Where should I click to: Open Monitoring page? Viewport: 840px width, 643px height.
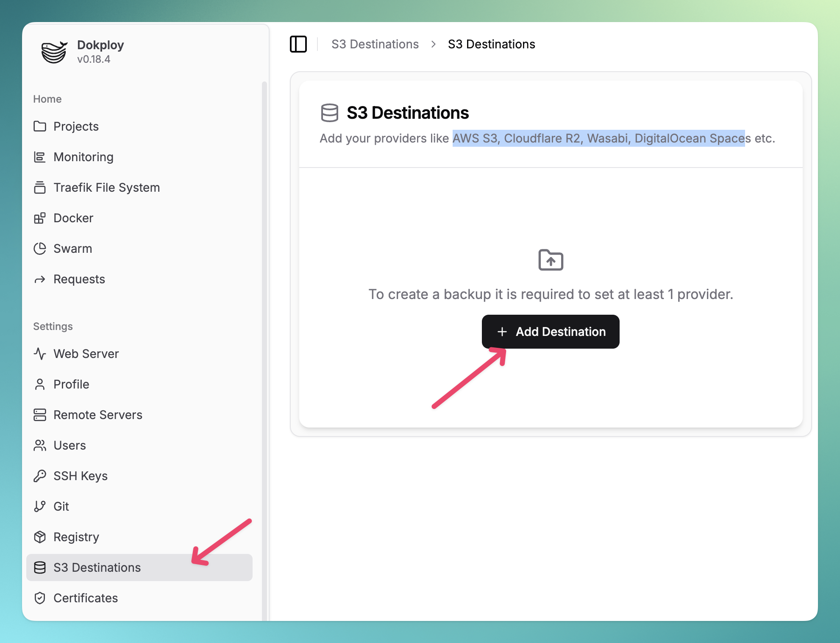pos(139,157)
